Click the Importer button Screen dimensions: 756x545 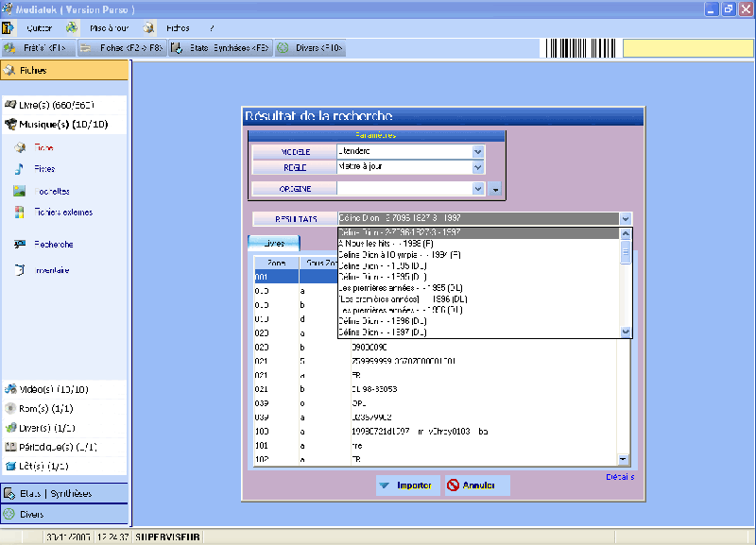pos(407,485)
